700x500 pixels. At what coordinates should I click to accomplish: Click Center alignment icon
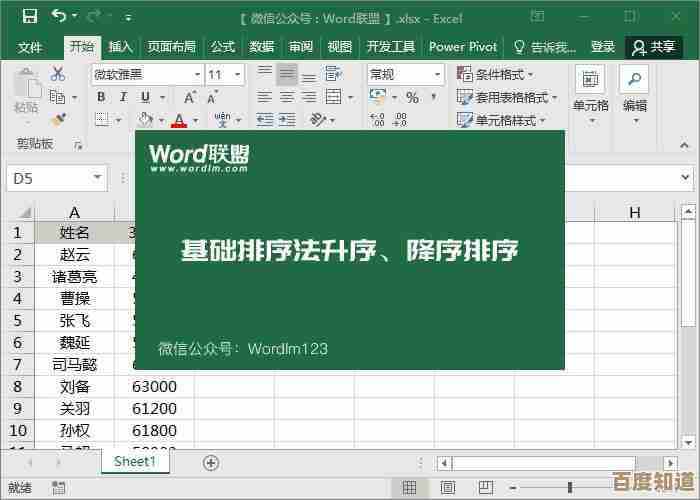[287, 97]
